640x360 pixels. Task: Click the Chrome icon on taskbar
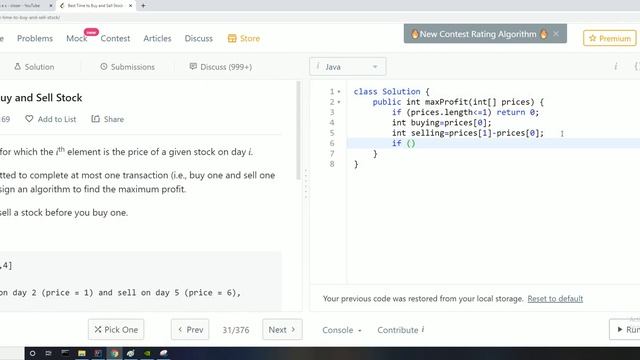[x=114, y=353]
